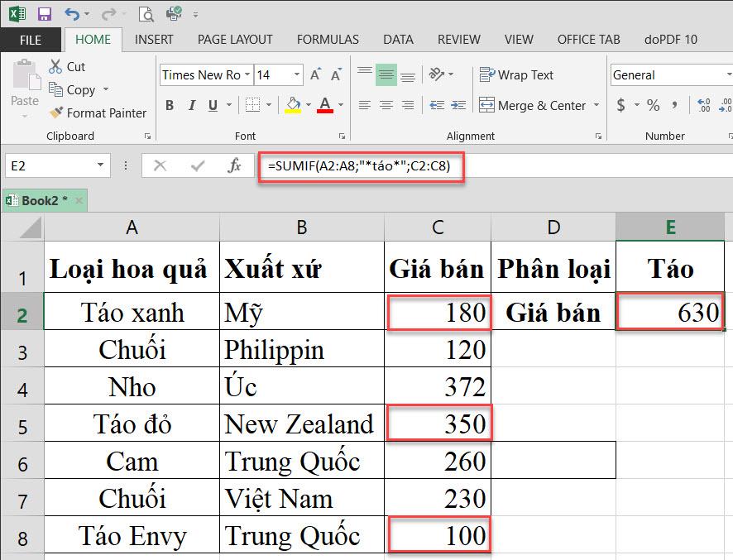Open the Fill Color dropdown arrow
Viewport: 733px width, 560px height.
[308, 105]
